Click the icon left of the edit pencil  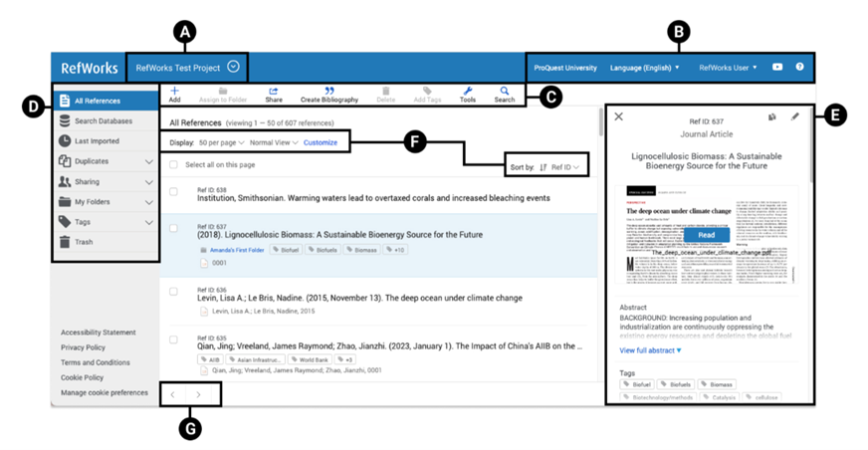point(772,116)
